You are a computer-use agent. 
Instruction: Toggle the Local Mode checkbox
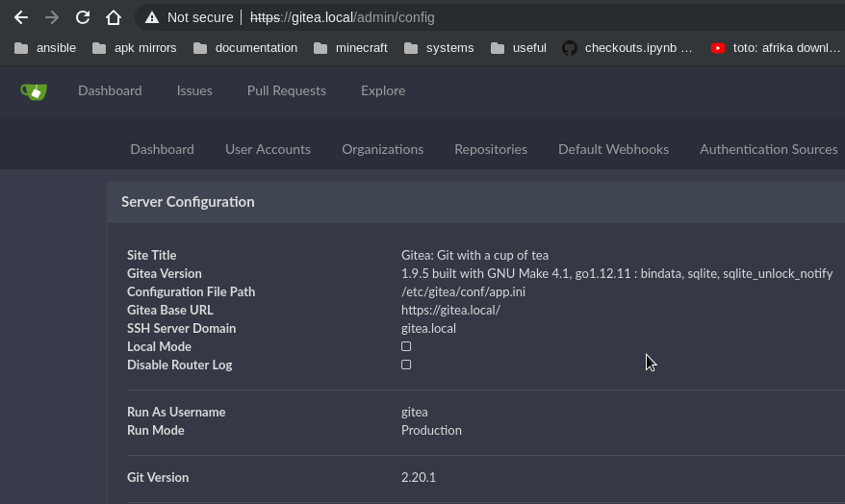tap(406, 346)
